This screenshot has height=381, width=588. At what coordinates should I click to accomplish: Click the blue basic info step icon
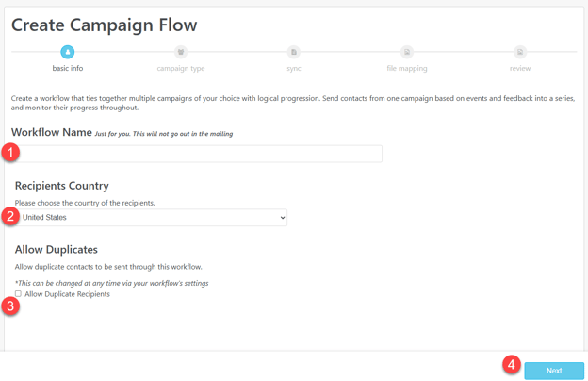(x=68, y=52)
